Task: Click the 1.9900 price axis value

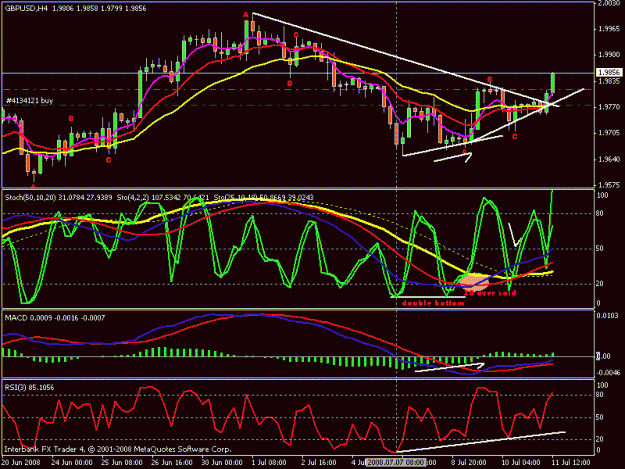Action: pos(609,55)
